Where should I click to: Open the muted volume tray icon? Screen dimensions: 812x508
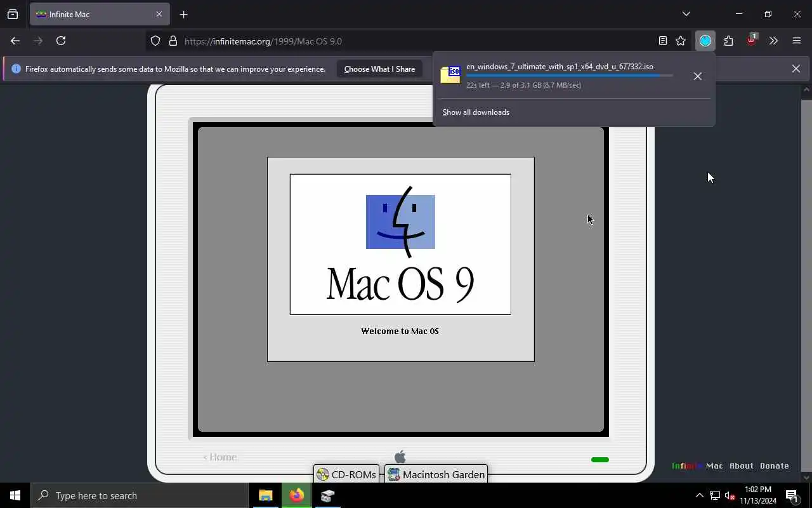[730, 495]
